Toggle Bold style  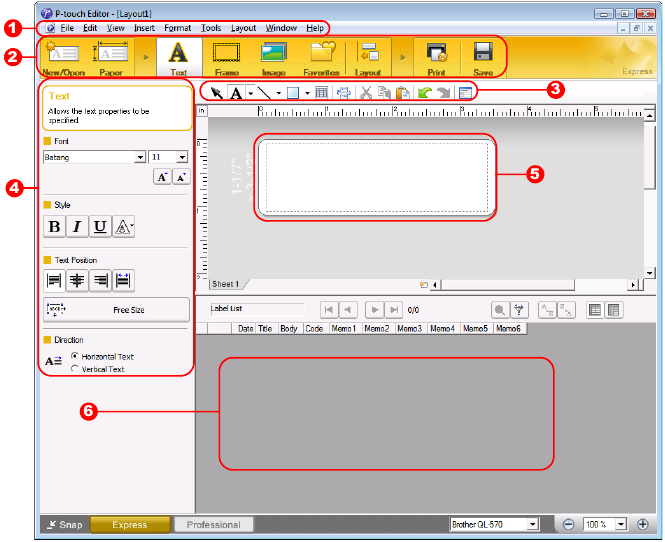(x=54, y=226)
